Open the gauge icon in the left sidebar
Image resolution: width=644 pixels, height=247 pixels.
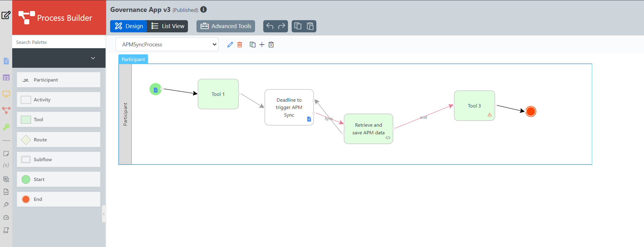6,217
